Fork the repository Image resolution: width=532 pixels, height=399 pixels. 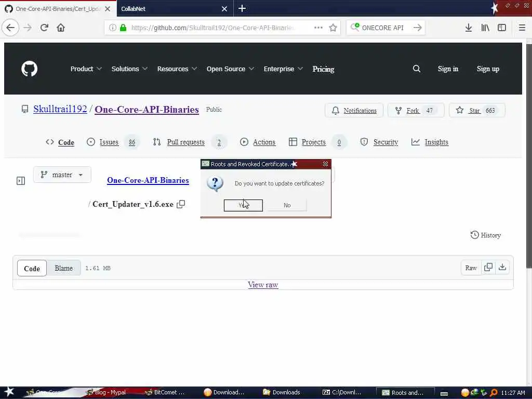416,110
